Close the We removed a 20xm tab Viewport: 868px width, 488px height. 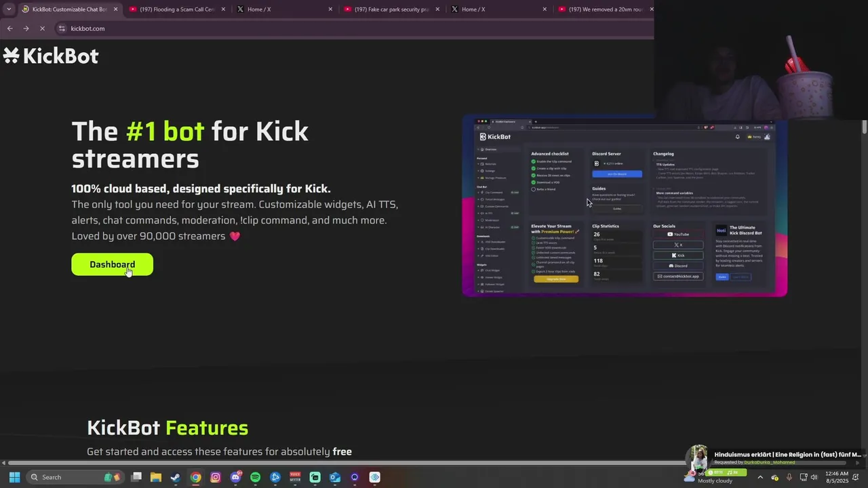652,9
